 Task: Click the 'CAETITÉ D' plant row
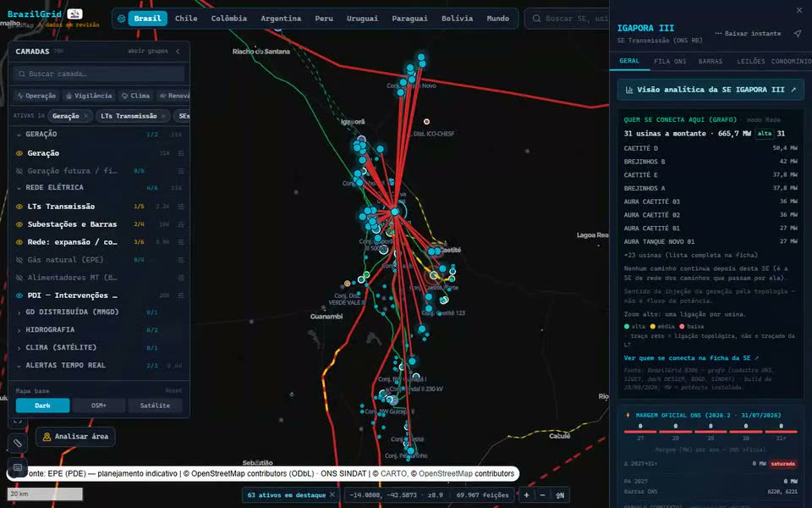point(710,148)
